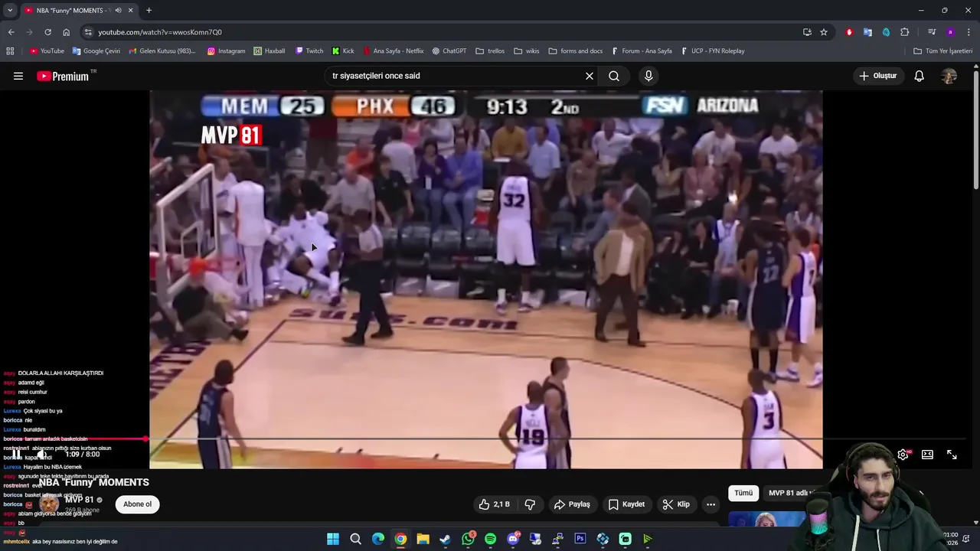The height and width of the screenshot is (551, 980).
Task: Click the youtube.com address bar
Action: (x=444, y=32)
